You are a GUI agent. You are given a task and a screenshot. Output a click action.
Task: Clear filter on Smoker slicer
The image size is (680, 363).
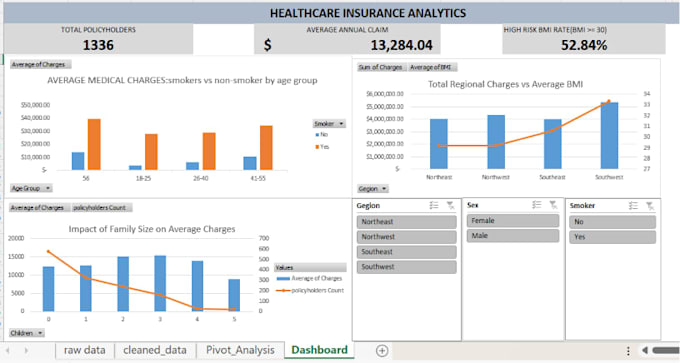click(650, 206)
